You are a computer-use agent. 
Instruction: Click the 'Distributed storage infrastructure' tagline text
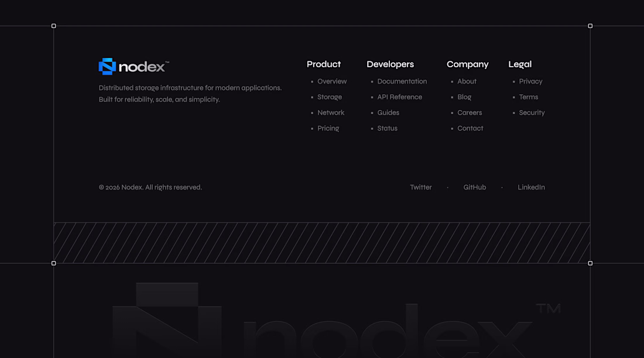pos(190,94)
